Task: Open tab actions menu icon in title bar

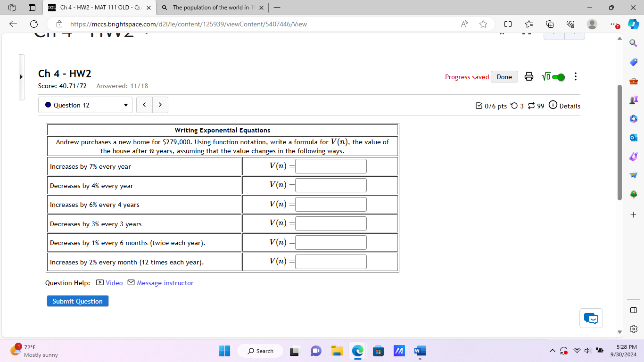Action: coord(32,8)
